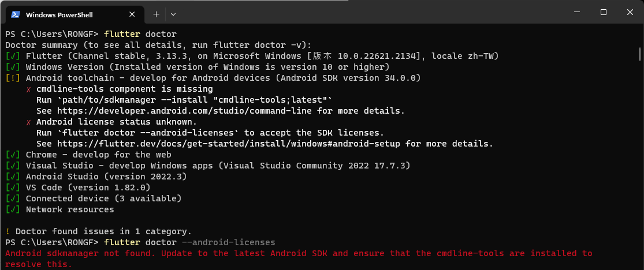Open a new tab with plus button

(x=156, y=13)
